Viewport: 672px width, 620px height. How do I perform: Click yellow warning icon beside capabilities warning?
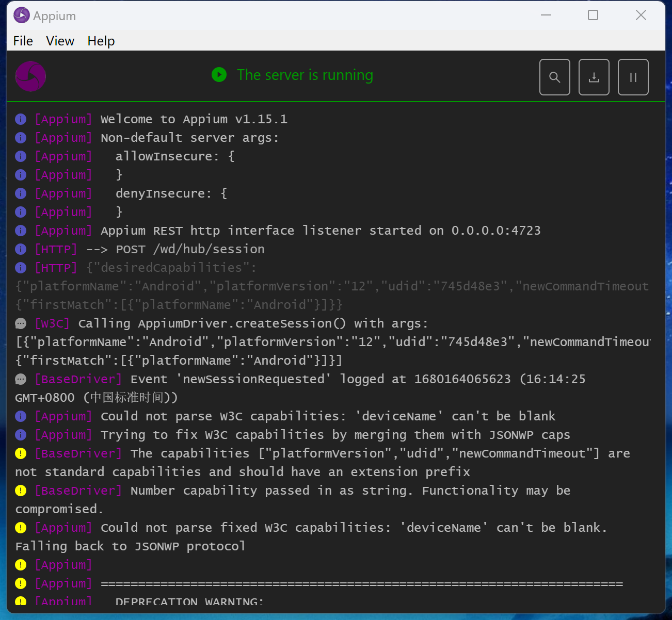coord(21,453)
